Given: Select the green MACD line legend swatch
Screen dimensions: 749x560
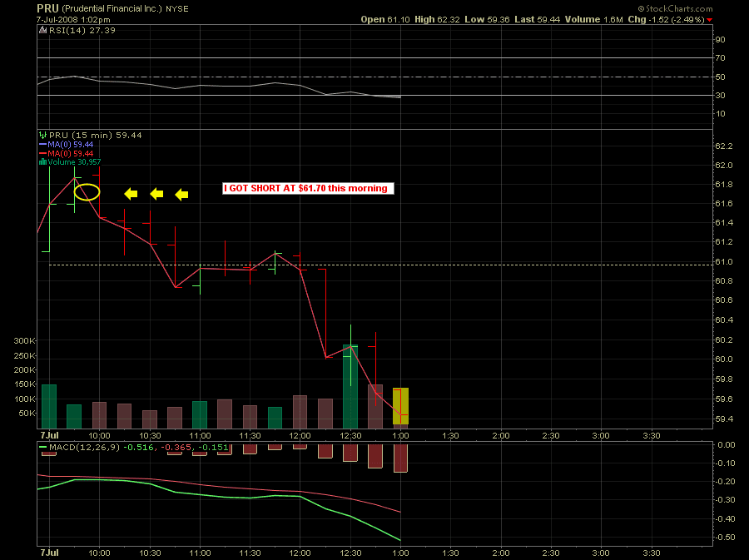Looking at the screenshot, I should (x=43, y=448).
